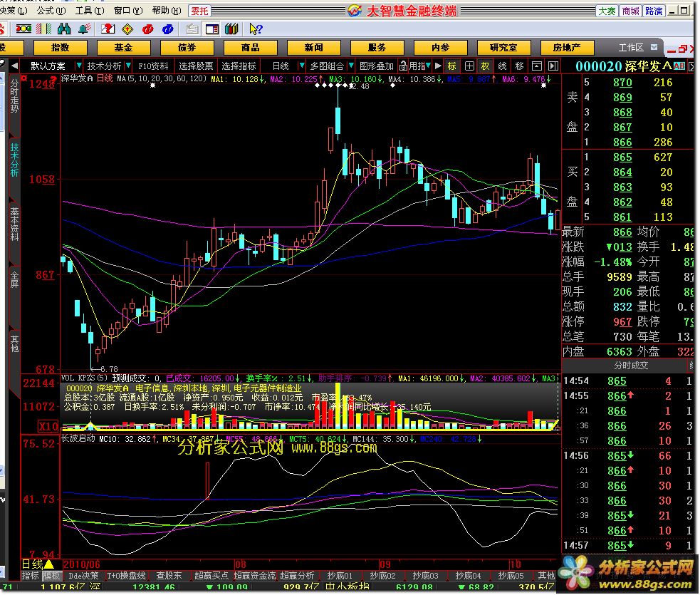
Task: Toggle the X10 volume scale box
Action: pos(48,425)
